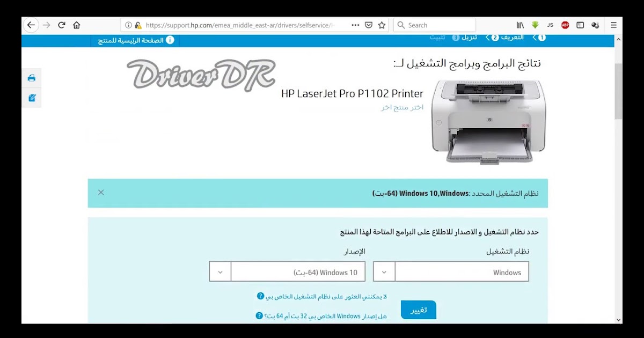The image size is (644, 338).
Task: Expand the arrow of the operating system selector
Action: tap(384, 272)
